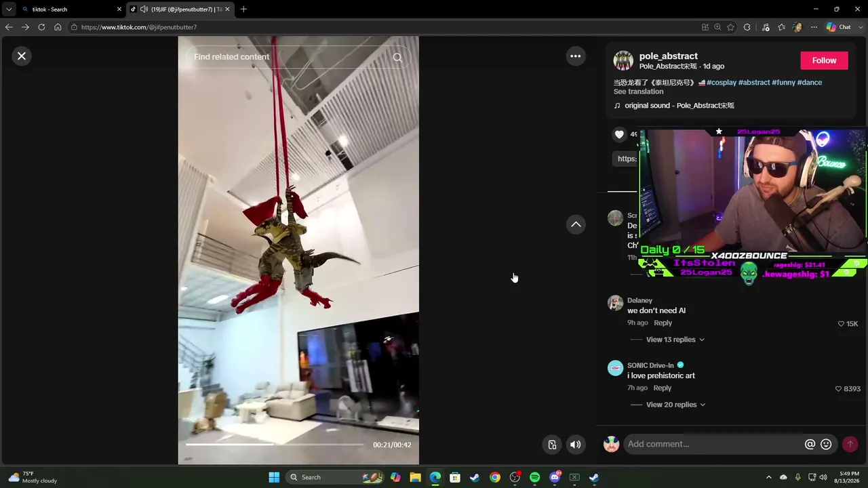
Task: Open the media playback control icon
Action: [766, 27]
